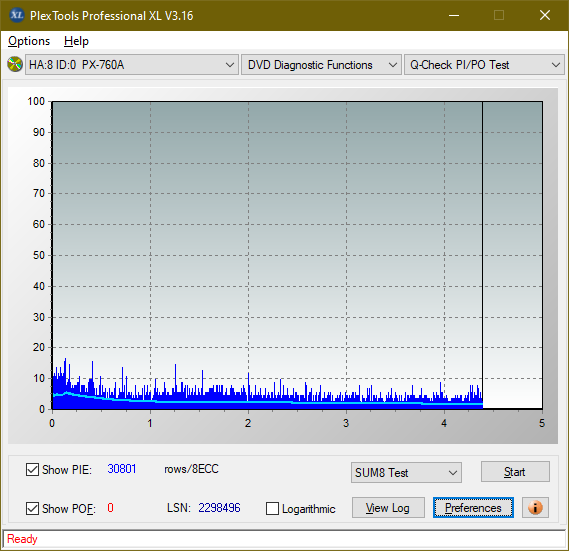This screenshot has height=551, width=569.
Task: Click the POF value 0
Action: tap(110, 507)
